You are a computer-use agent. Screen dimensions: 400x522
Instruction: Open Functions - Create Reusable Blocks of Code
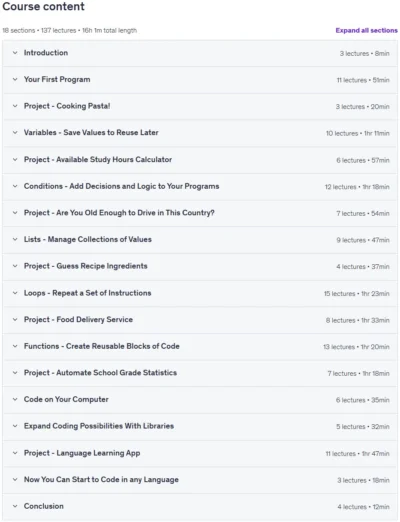[x=101, y=346]
